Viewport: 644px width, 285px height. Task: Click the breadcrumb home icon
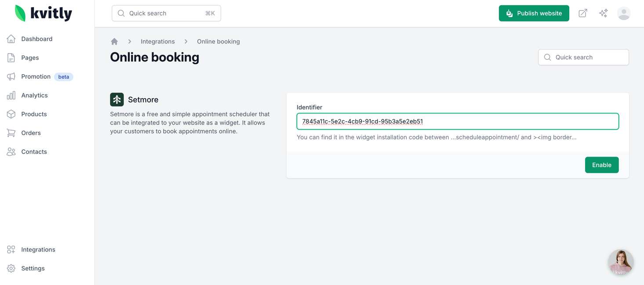pyautogui.click(x=114, y=41)
